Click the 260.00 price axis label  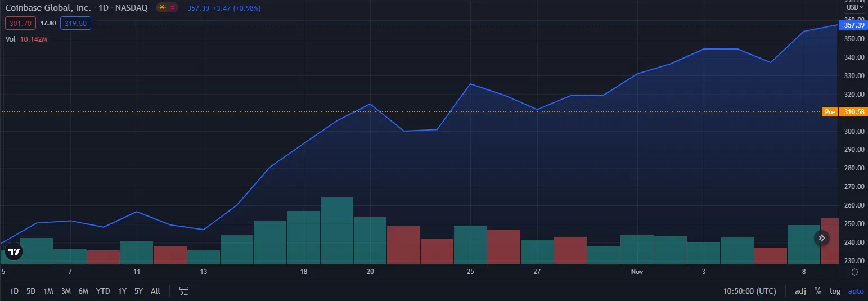pyautogui.click(x=853, y=205)
